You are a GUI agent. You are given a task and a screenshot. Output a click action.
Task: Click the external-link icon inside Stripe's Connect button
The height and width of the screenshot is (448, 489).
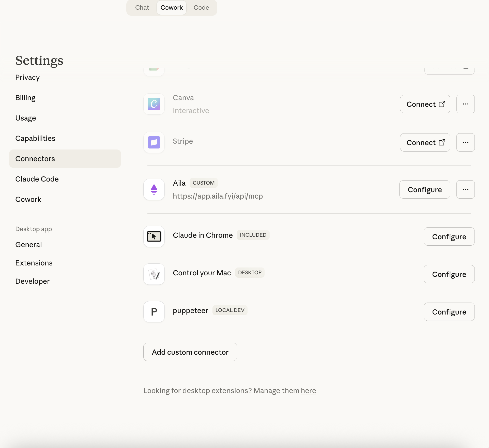[442, 142]
